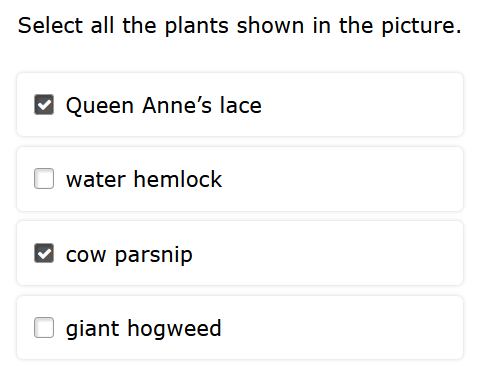Select the cow parsnip answer card
The image size is (481, 378).
[x=240, y=253]
